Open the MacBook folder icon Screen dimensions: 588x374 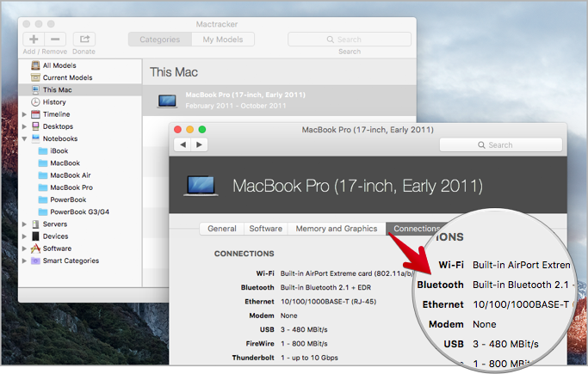(43, 163)
